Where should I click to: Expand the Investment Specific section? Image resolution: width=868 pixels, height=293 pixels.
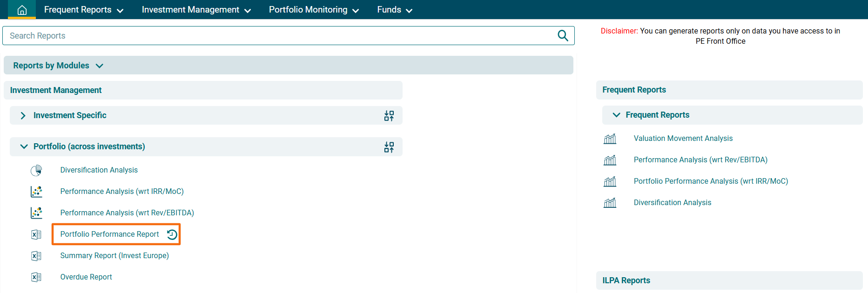click(x=23, y=115)
